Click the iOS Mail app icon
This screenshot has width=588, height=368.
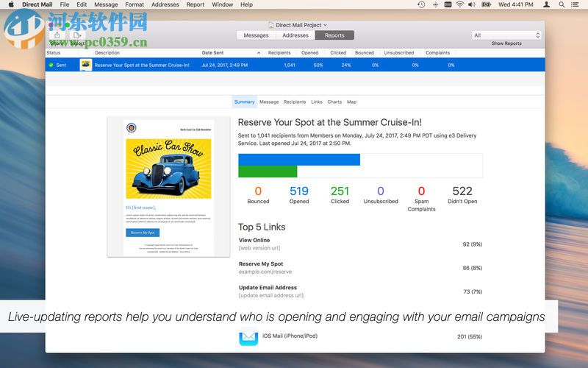(248, 336)
